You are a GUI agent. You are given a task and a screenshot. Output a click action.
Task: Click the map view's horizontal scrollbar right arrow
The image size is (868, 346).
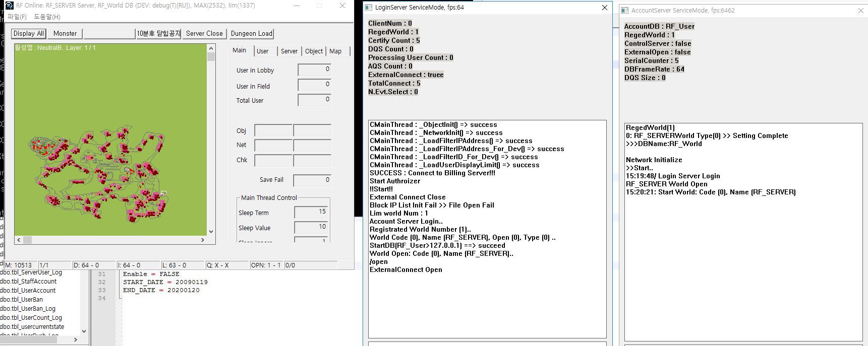[x=203, y=240]
